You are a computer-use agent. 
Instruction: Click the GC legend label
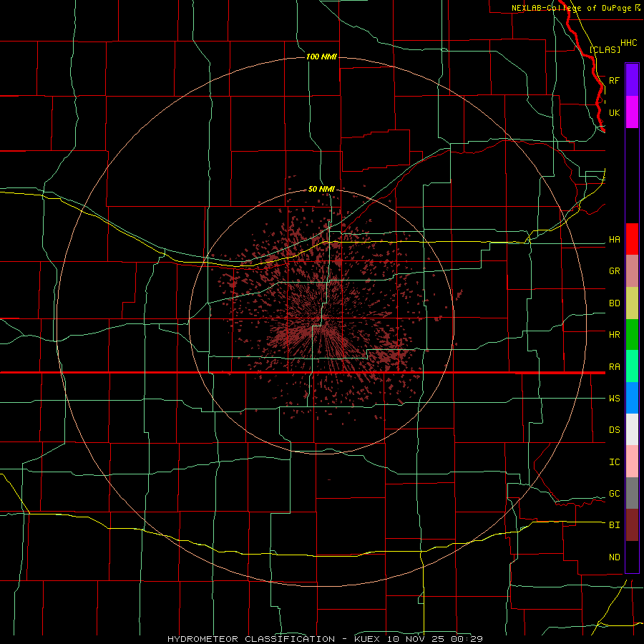[614, 494]
